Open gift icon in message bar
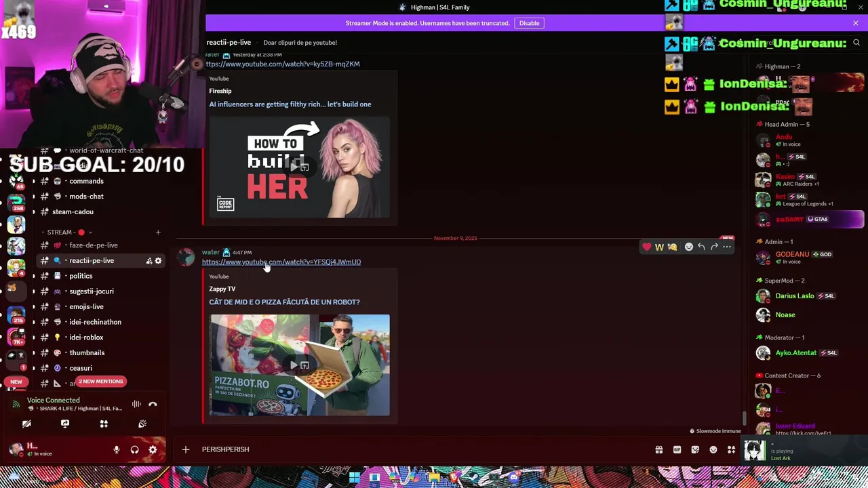 tap(659, 449)
